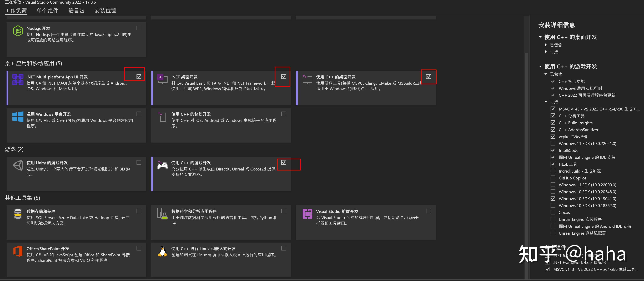Viewport: 644px width, 281px height.
Task: Click the gamepad icon for C++ 游戏开发
Action: coord(162,165)
